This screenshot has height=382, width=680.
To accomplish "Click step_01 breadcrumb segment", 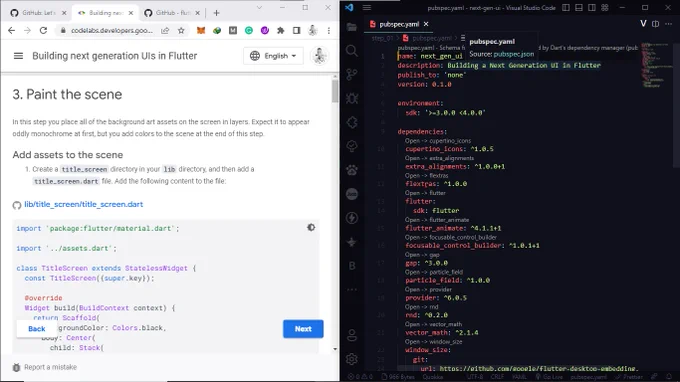I will point(382,38).
